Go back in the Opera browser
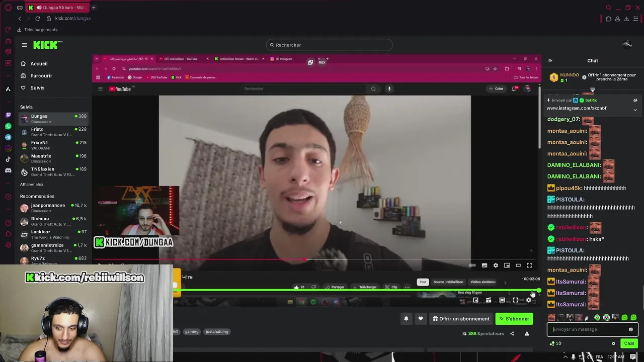 [x=20, y=19]
